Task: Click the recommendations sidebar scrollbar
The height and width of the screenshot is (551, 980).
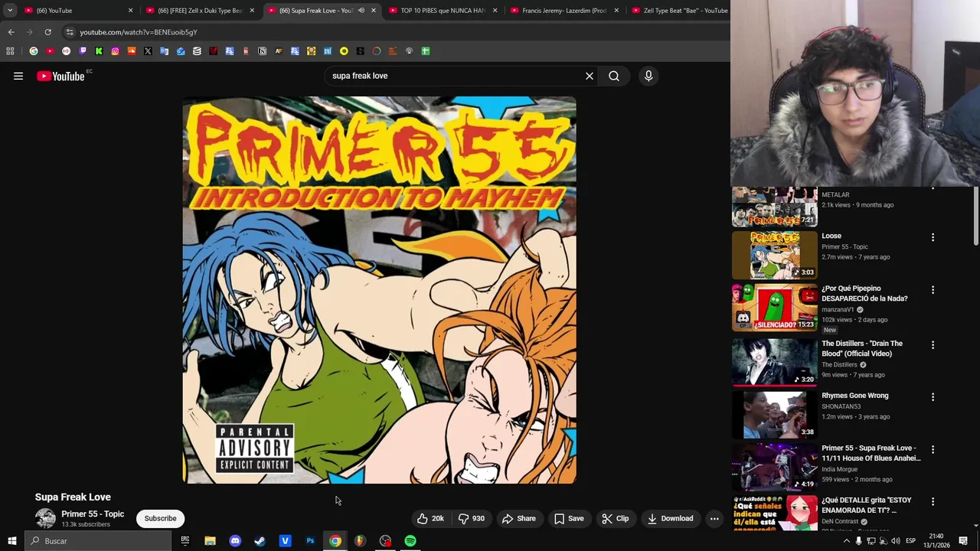Action: tap(975, 217)
